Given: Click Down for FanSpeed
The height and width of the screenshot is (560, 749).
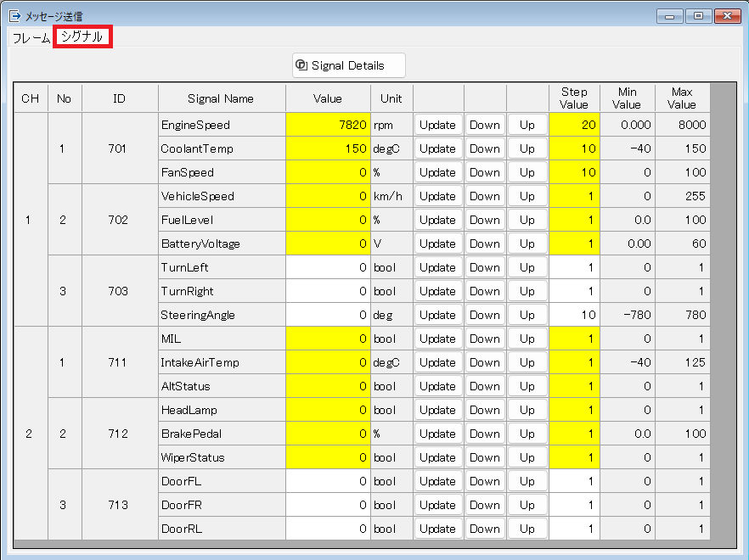Looking at the screenshot, I should [485, 172].
